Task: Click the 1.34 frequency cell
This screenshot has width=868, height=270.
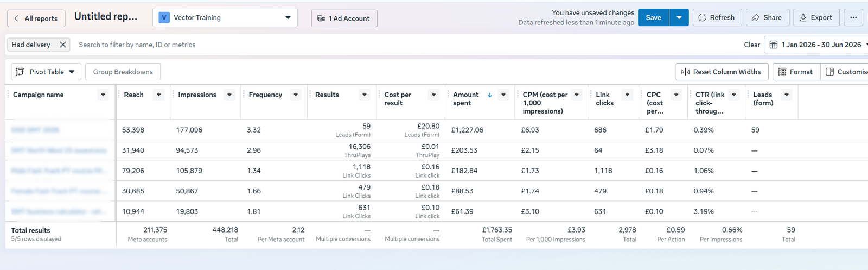Action: 254,171
